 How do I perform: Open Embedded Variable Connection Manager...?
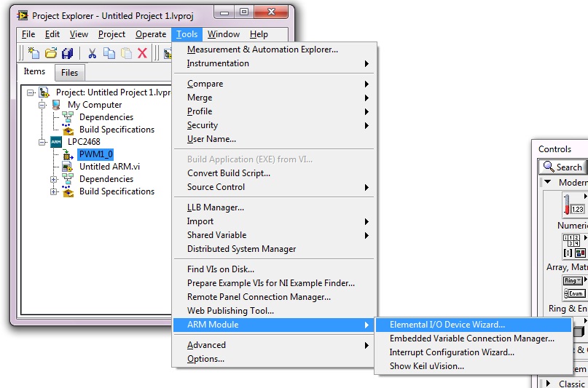pos(474,338)
